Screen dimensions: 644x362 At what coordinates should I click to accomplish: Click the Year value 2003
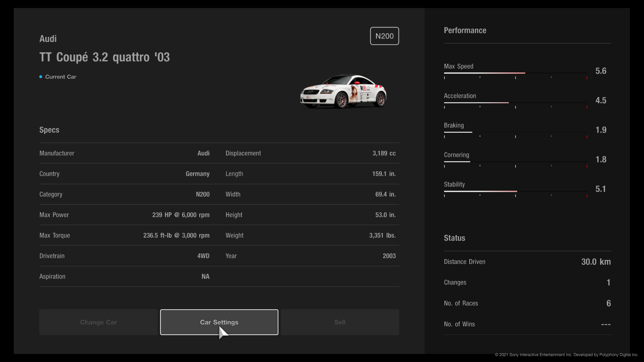click(389, 256)
